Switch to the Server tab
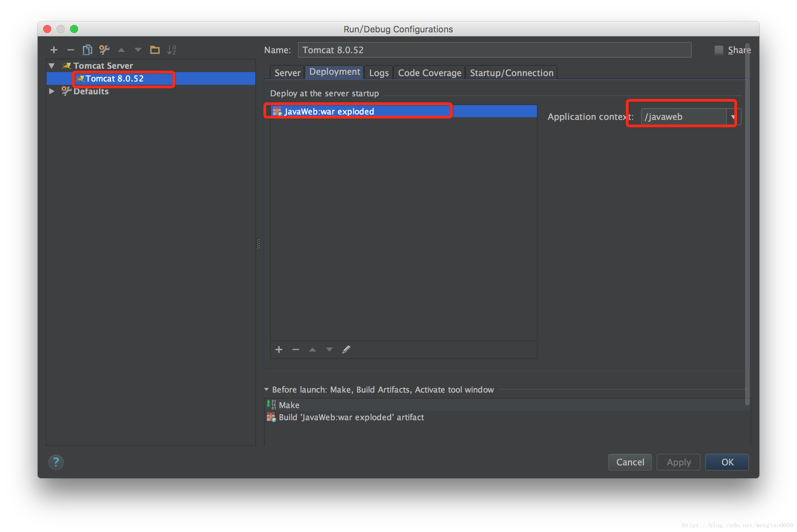797x532 pixels. (x=287, y=73)
